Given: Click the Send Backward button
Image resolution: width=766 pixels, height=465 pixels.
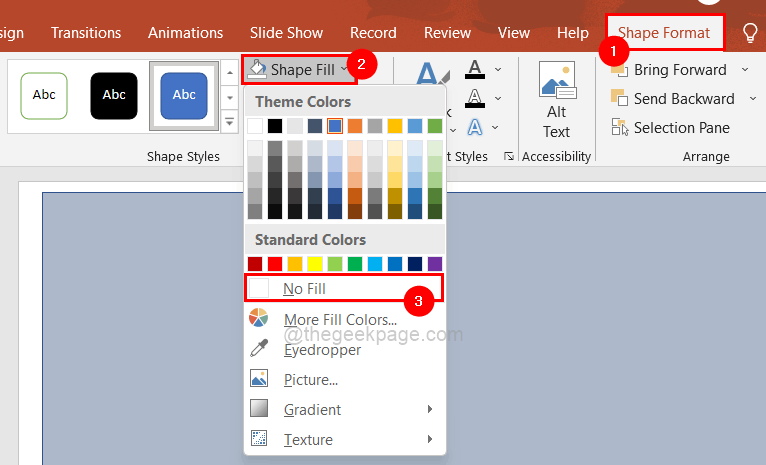Looking at the screenshot, I should (683, 99).
